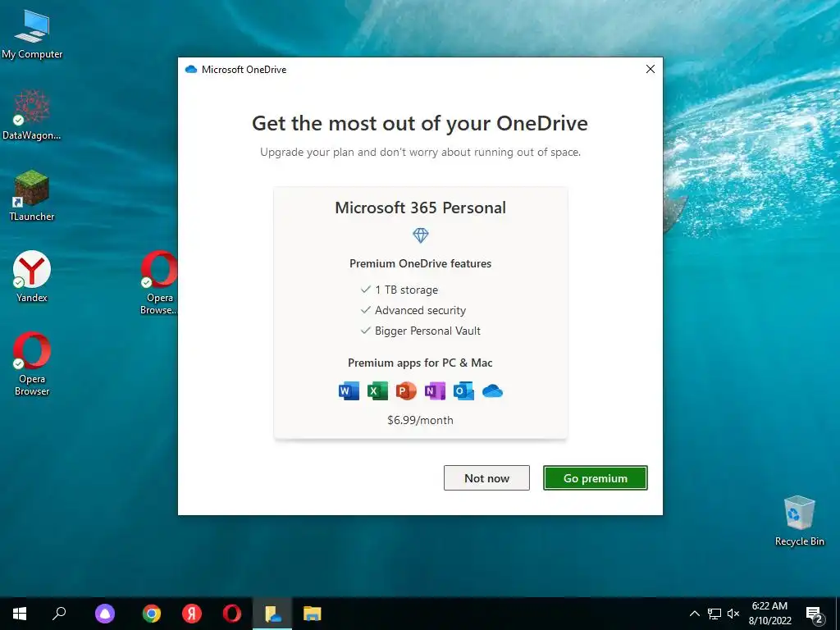840x630 pixels.
Task: Click the "Premium apps for PC & Mac" heading
Action: click(421, 363)
